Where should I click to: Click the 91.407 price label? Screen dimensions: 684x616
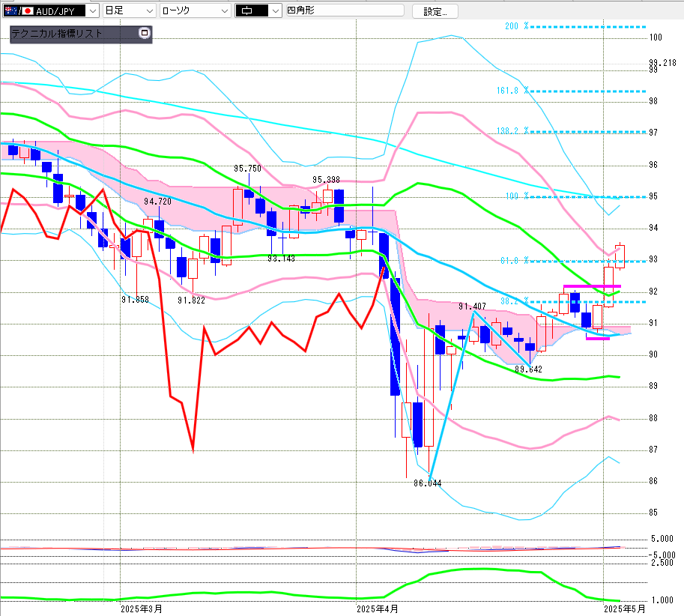(x=473, y=307)
